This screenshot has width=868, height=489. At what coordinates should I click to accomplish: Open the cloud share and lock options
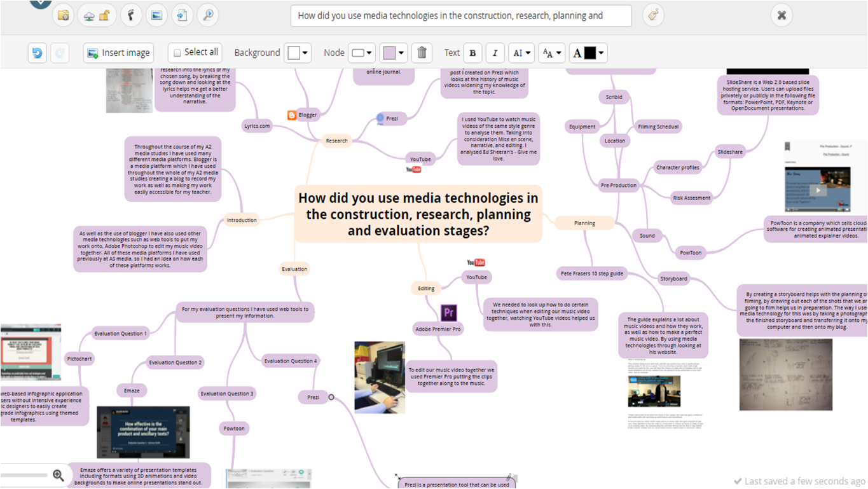pyautogui.click(x=97, y=15)
